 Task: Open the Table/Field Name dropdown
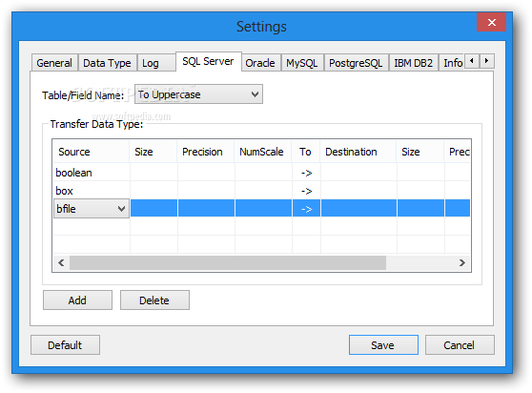(198, 94)
